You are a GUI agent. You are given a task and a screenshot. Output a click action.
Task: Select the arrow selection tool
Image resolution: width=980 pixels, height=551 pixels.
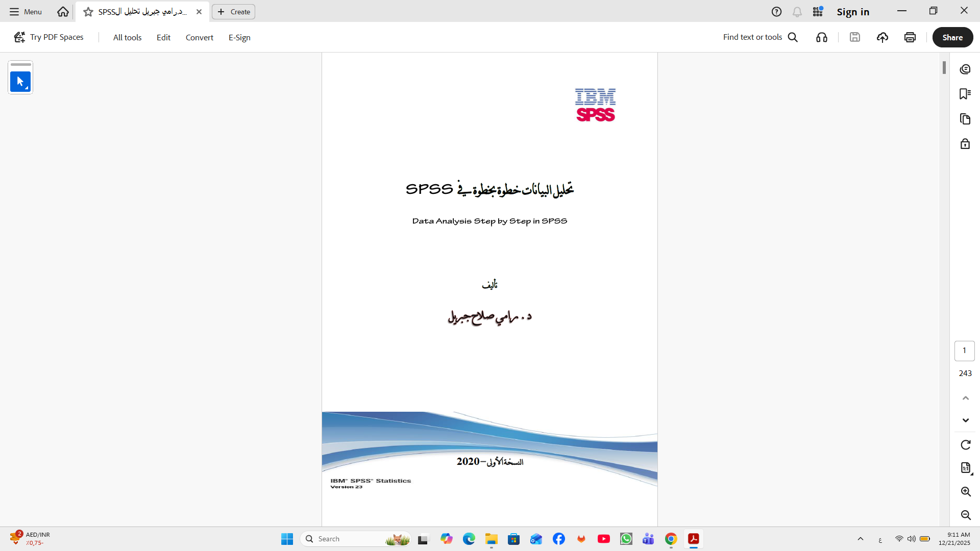(x=20, y=82)
